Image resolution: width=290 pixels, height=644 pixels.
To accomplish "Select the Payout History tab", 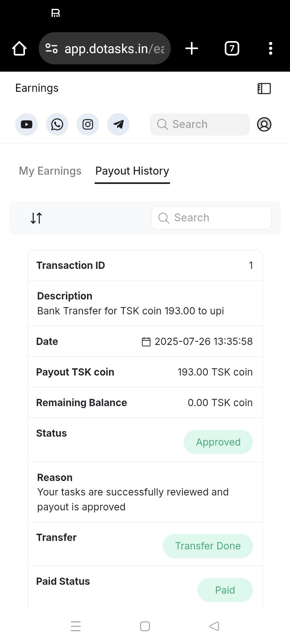I will (x=132, y=171).
